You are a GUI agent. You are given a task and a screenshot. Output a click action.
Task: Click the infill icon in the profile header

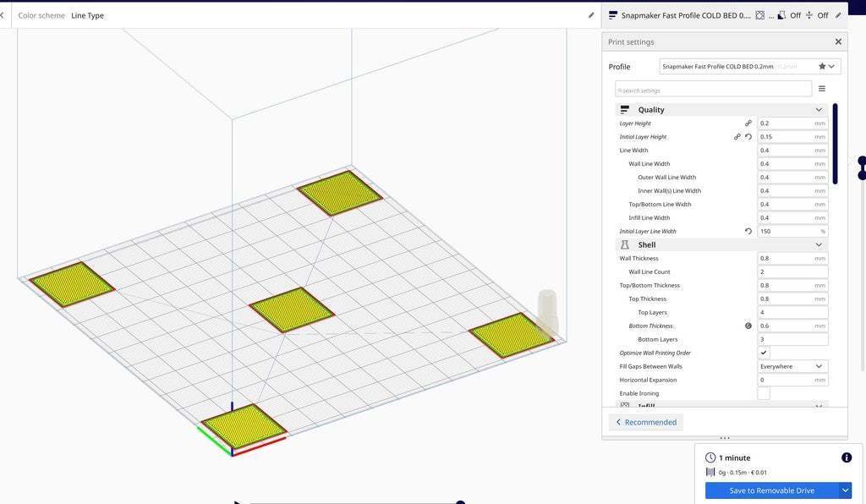760,15
